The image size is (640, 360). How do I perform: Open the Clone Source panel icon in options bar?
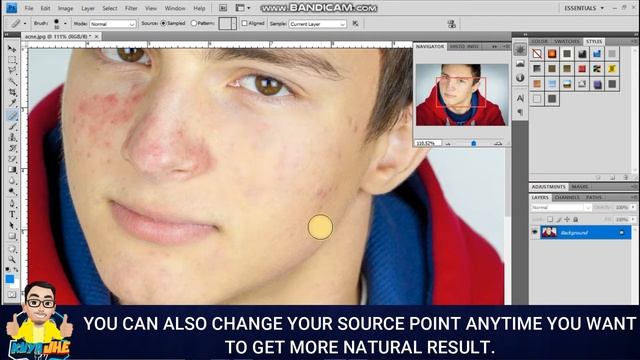point(451,24)
